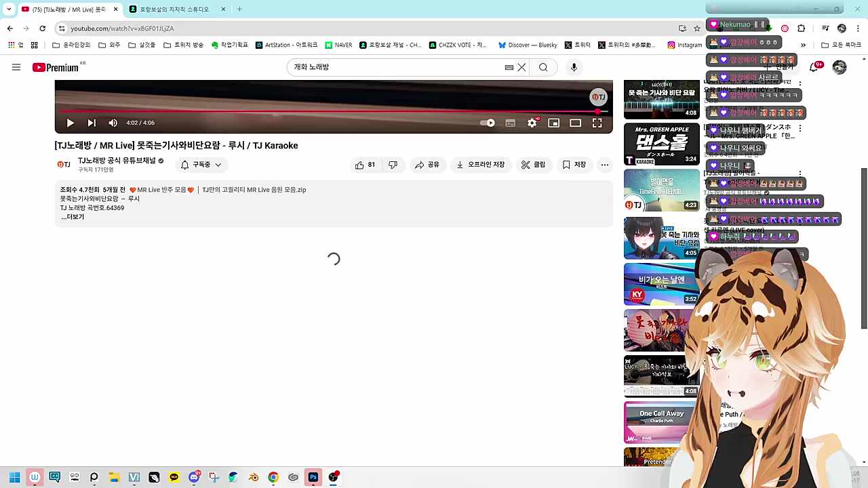Reload the current page
This screenshot has width=868, height=488.
(43, 28)
